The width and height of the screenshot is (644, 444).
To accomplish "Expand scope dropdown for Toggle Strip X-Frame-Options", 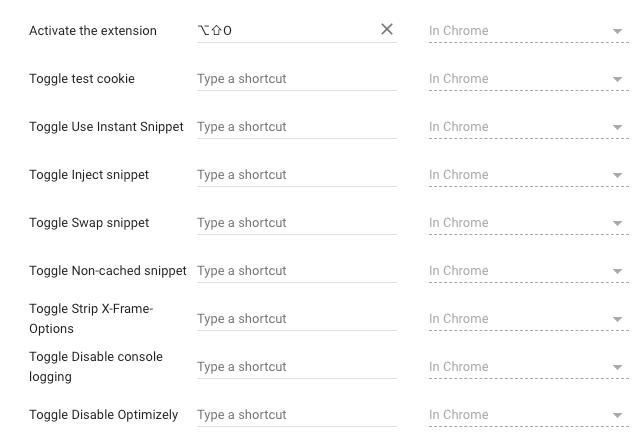I will point(529,319).
